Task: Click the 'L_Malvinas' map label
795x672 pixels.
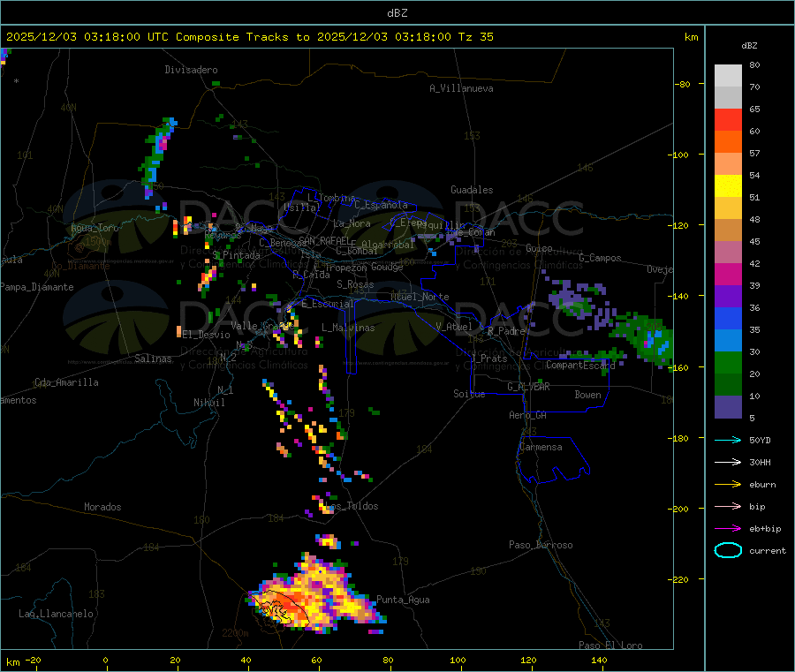Action: coord(348,328)
